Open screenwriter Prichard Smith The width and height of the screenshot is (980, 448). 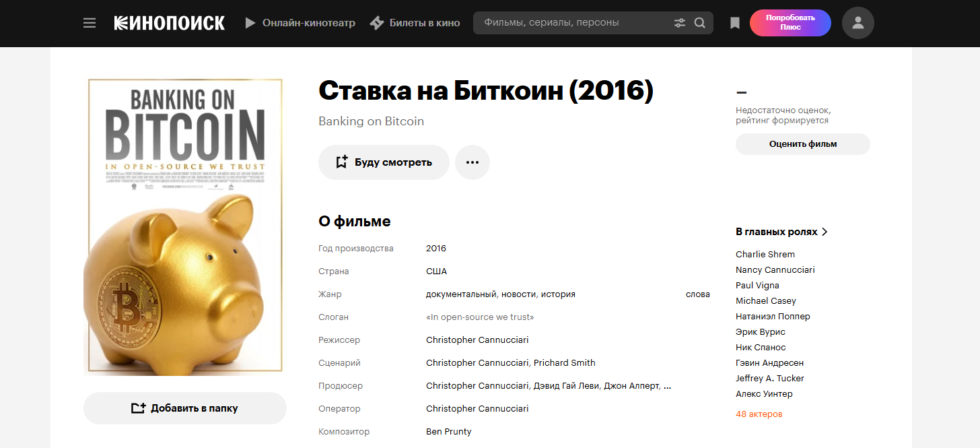pos(565,363)
